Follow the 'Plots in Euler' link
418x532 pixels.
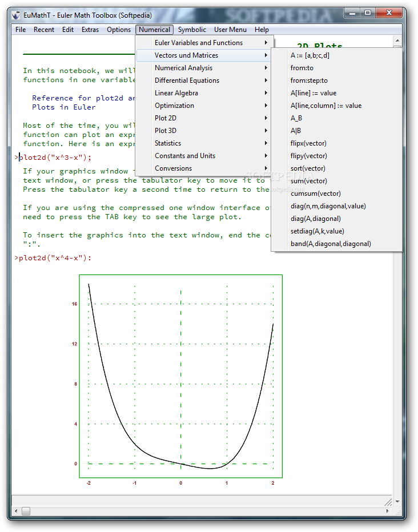point(64,107)
